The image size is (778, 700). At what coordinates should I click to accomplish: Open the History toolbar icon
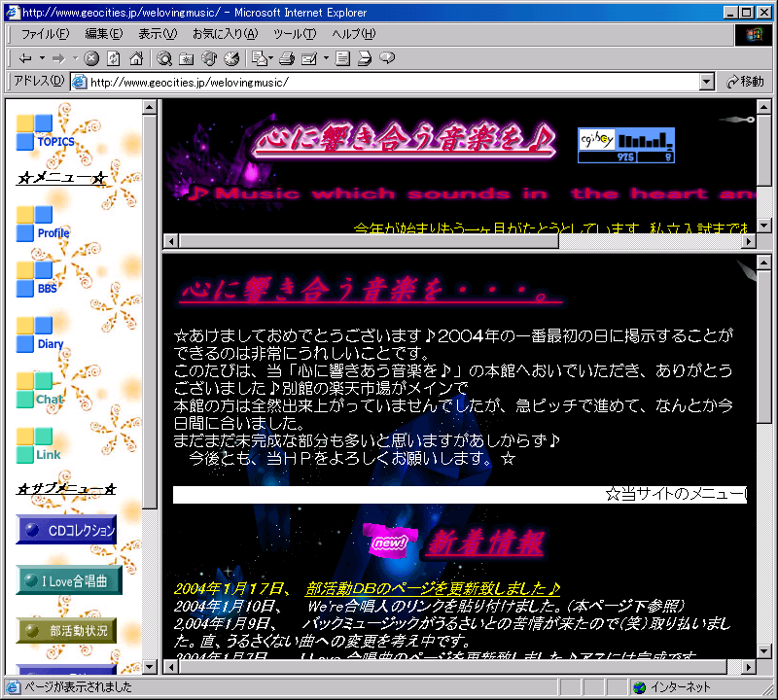tap(231, 58)
